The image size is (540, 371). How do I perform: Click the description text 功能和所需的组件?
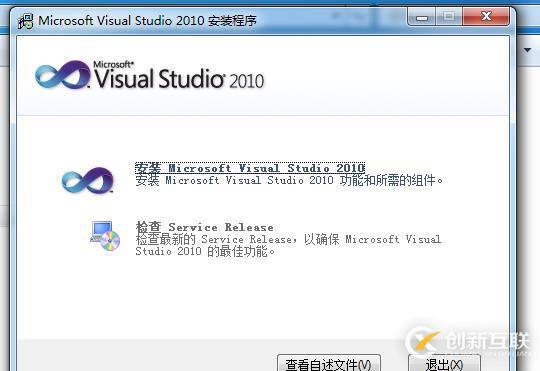(391, 180)
